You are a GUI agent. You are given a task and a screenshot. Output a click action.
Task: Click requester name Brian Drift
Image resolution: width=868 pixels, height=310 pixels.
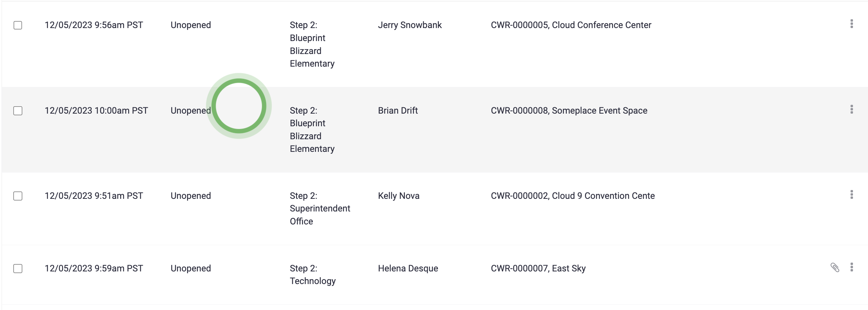[398, 111]
